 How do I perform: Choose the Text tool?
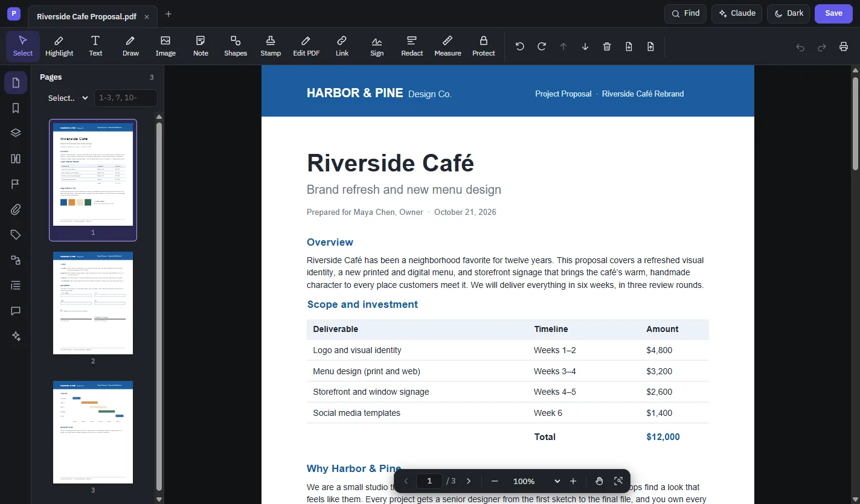click(95, 46)
